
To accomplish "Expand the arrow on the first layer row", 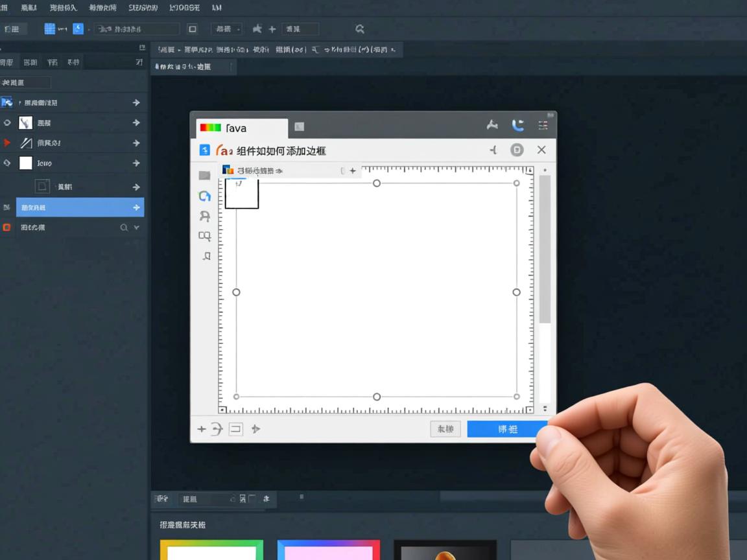I will (136, 102).
